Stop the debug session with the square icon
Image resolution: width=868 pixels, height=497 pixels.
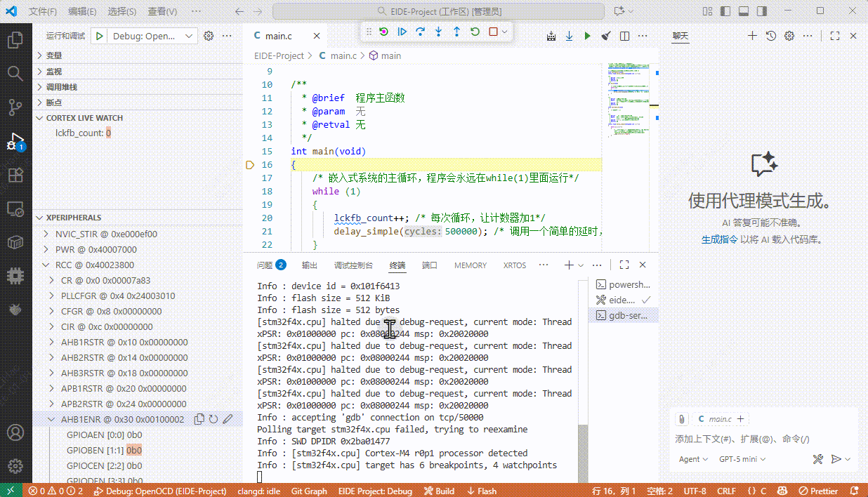493,32
